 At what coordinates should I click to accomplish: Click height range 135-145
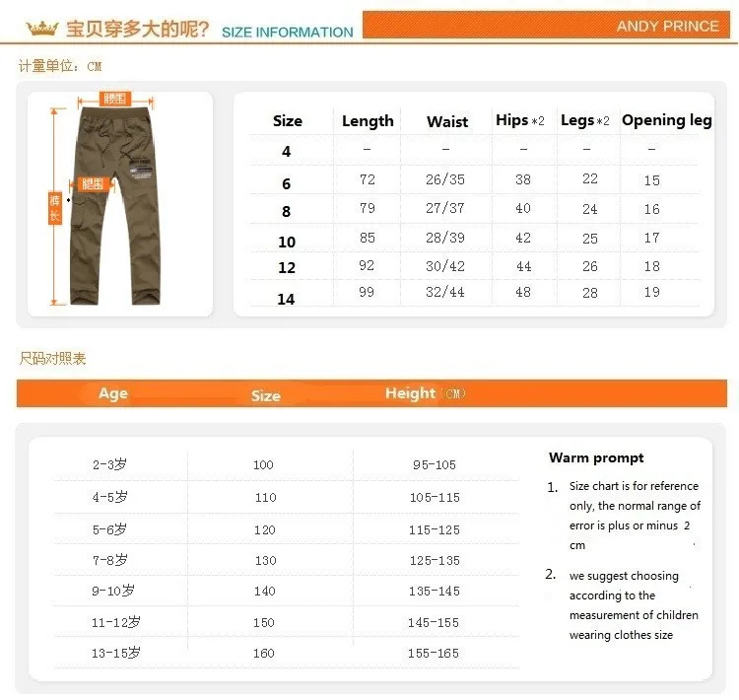tap(435, 591)
